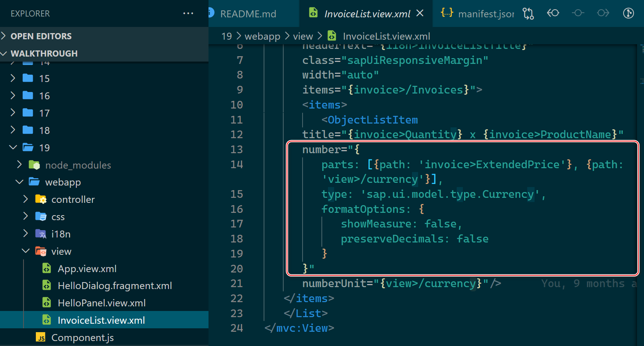Collapse folder 19 chevron
The image size is (644, 346).
(13, 147)
